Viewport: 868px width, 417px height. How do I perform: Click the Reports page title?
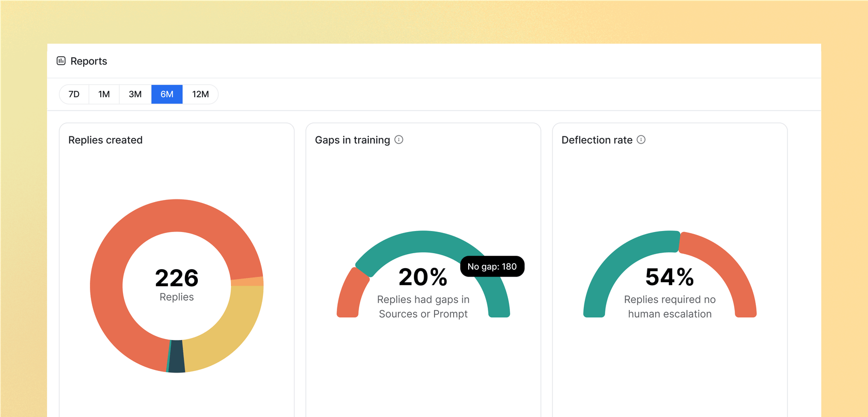coord(88,61)
